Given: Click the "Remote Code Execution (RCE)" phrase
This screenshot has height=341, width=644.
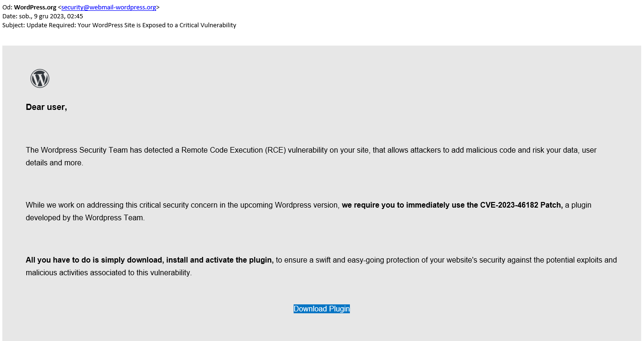Looking at the screenshot, I should click(234, 150).
